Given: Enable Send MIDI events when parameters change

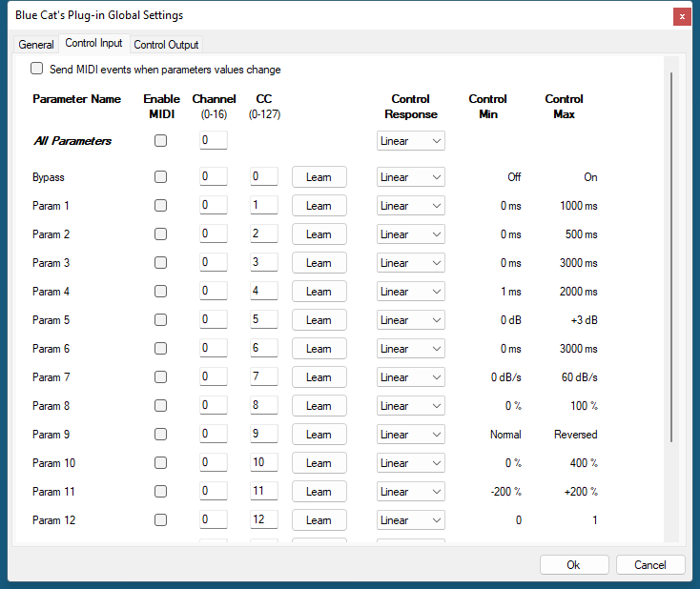Looking at the screenshot, I should (x=36, y=69).
